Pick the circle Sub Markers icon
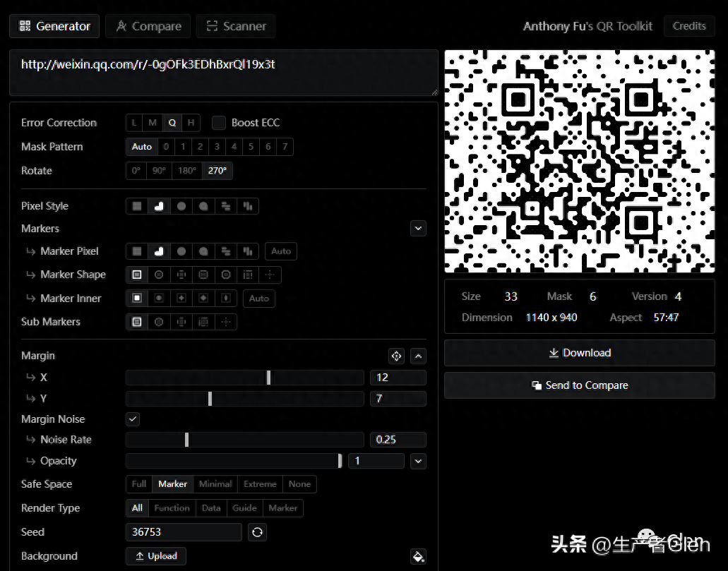The height and width of the screenshot is (571, 728). click(160, 322)
